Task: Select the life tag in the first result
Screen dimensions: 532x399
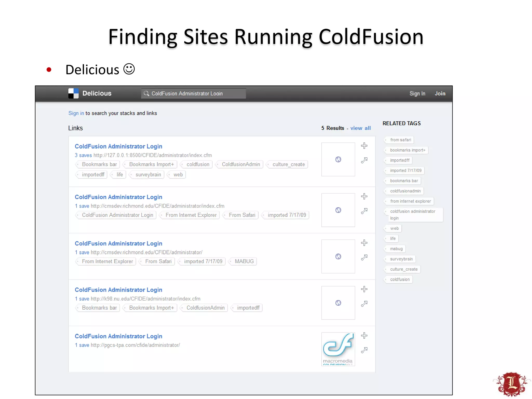Action: (118, 175)
